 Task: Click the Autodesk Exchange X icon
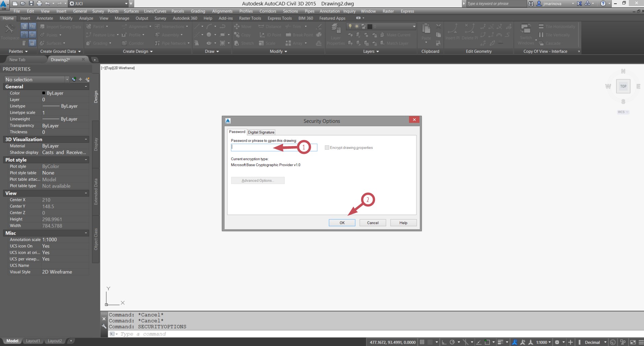pyautogui.click(x=579, y=3)
